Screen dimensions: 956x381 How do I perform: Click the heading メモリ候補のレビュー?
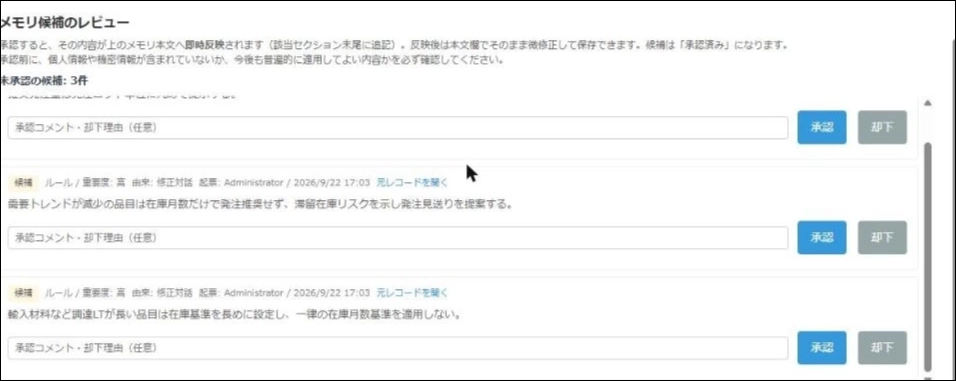point(65,23)
